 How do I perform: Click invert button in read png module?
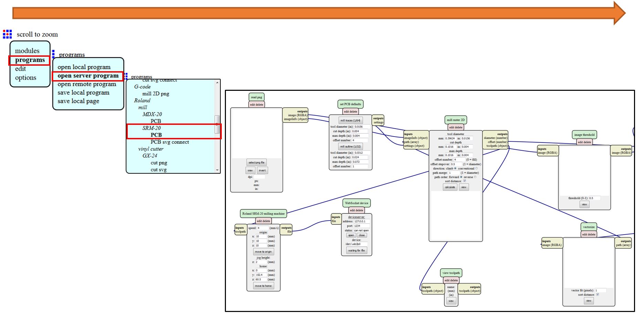click(262, 170)
